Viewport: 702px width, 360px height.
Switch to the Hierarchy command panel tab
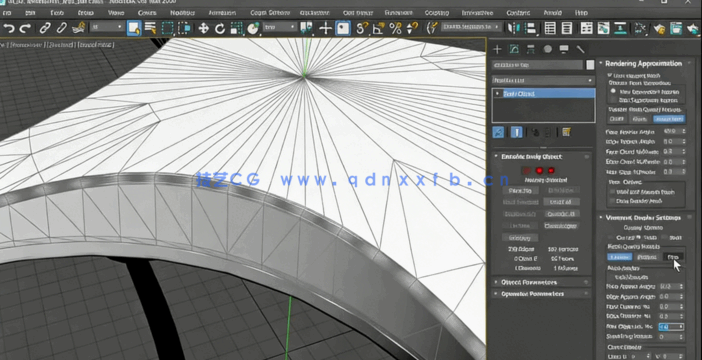click(x=531, y=49)
